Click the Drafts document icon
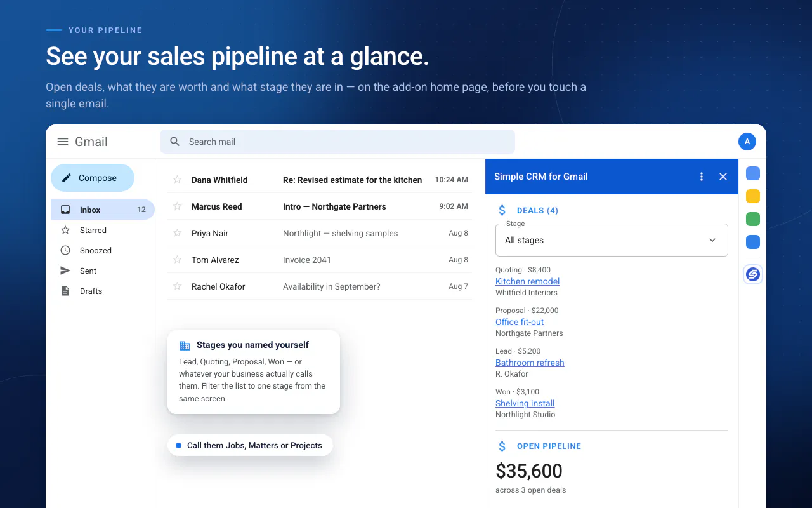812x508 pixels. (65, 291)
